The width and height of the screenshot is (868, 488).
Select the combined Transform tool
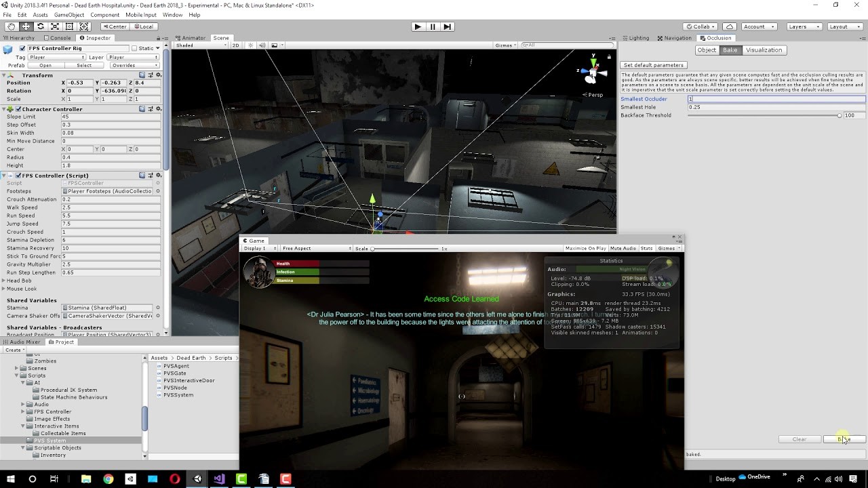[x=84, y=26]
